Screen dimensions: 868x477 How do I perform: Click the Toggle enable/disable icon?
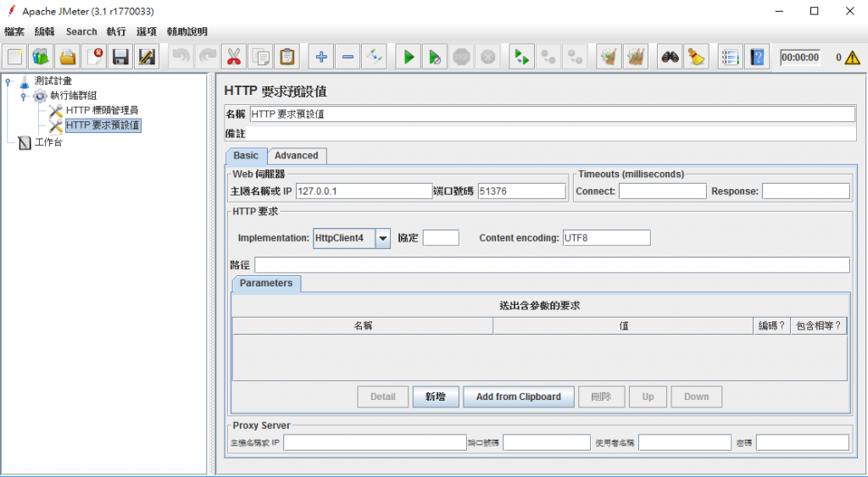pyautogui.click(x=374, y=57)
